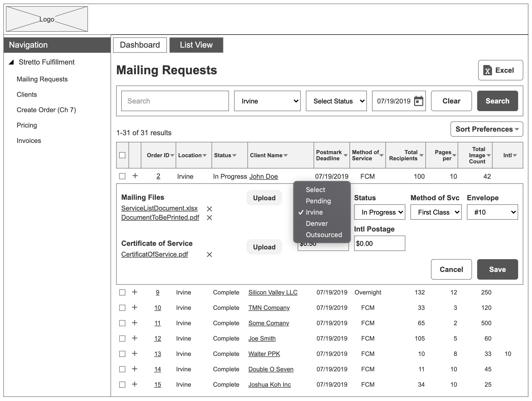
Task: Open the Sort Preferences dropdown
Action: pos(487,129)
